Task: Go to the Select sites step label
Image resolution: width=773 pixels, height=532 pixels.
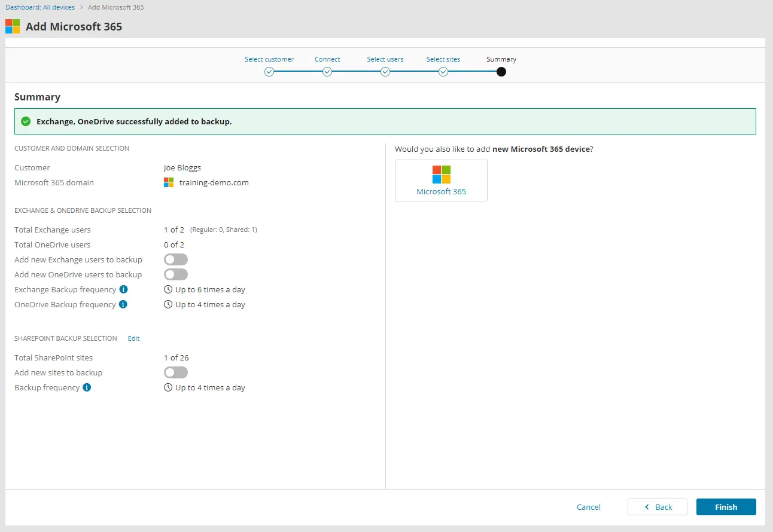Action: (443, 59)
